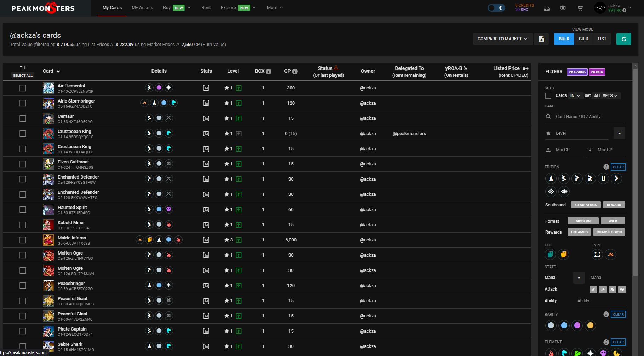Go to My Cards tab

tap(112, 8)
